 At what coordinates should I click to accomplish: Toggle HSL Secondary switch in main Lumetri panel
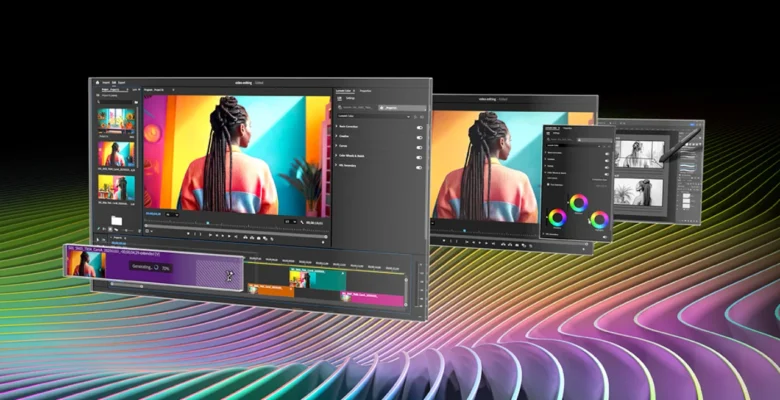(420, 167)
